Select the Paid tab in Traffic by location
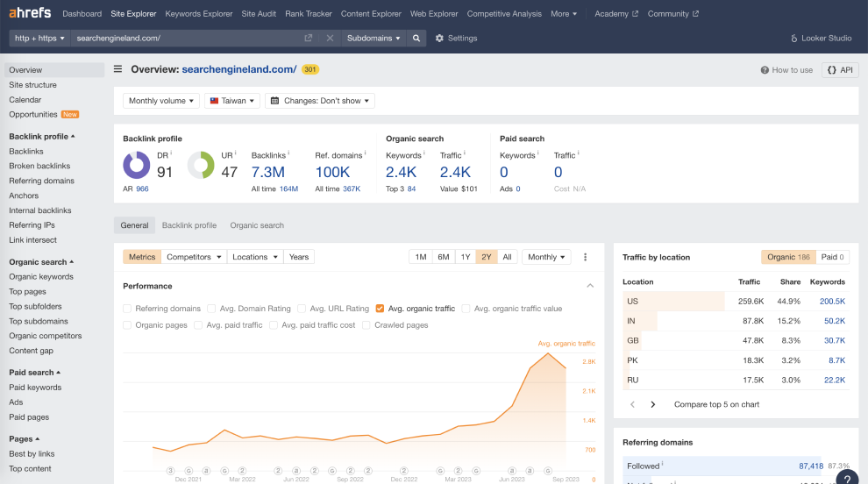Viewport: 868px width, 484px height. pos(832,257)
